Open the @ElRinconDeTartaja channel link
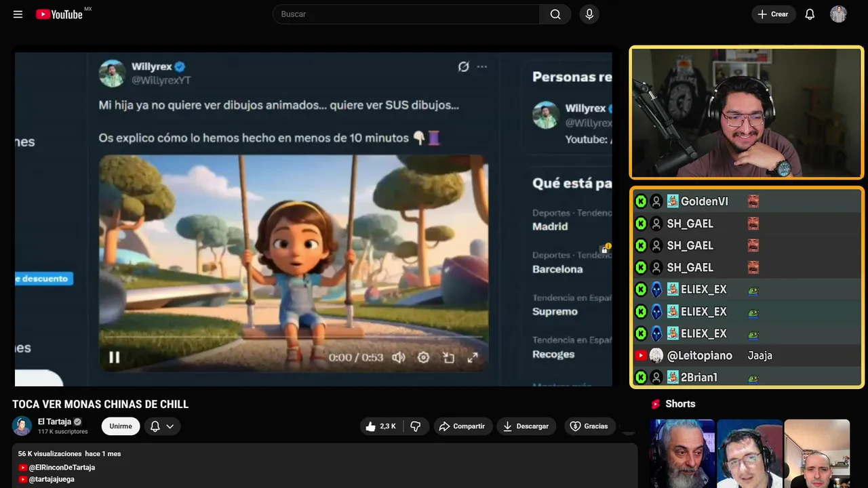This screenshot has width=868, height=488. pos(62,468)
